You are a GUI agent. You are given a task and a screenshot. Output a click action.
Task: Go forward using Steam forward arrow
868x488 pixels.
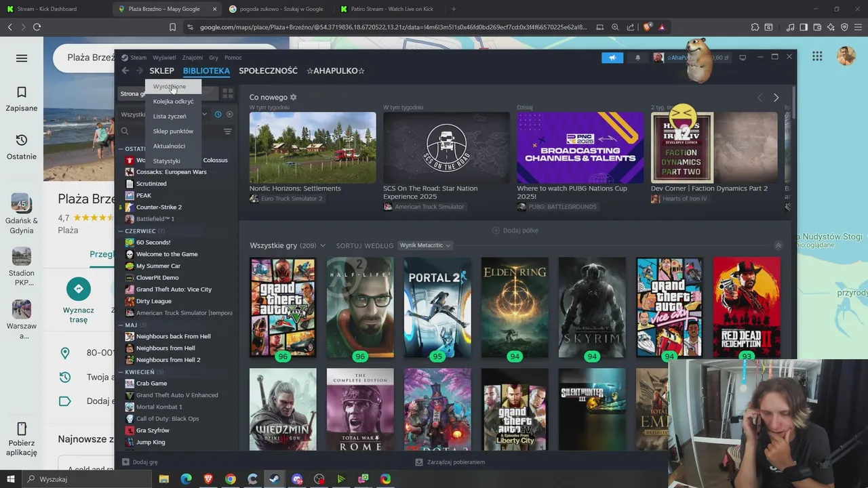[139, 70]
